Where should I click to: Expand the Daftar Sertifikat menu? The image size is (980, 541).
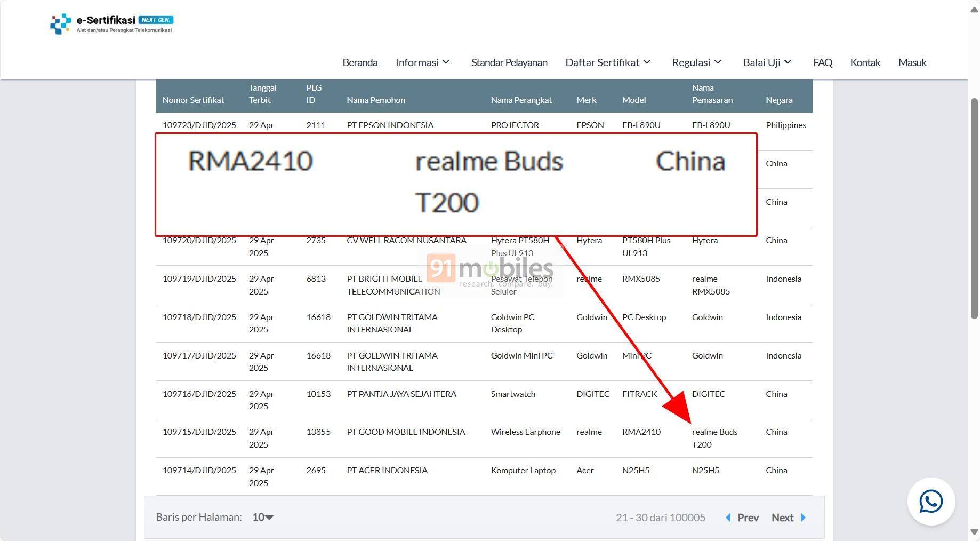tap(608, 62)
